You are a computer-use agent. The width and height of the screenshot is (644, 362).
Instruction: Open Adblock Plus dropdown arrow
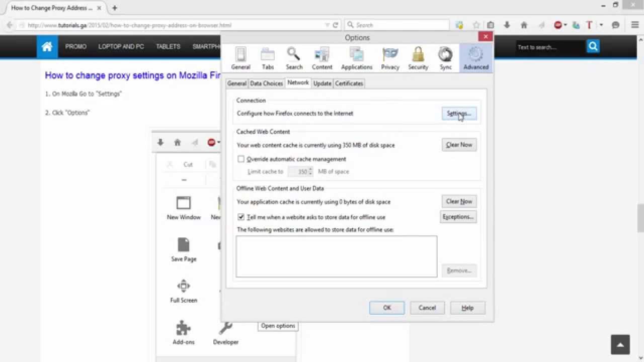pos(566,25)
